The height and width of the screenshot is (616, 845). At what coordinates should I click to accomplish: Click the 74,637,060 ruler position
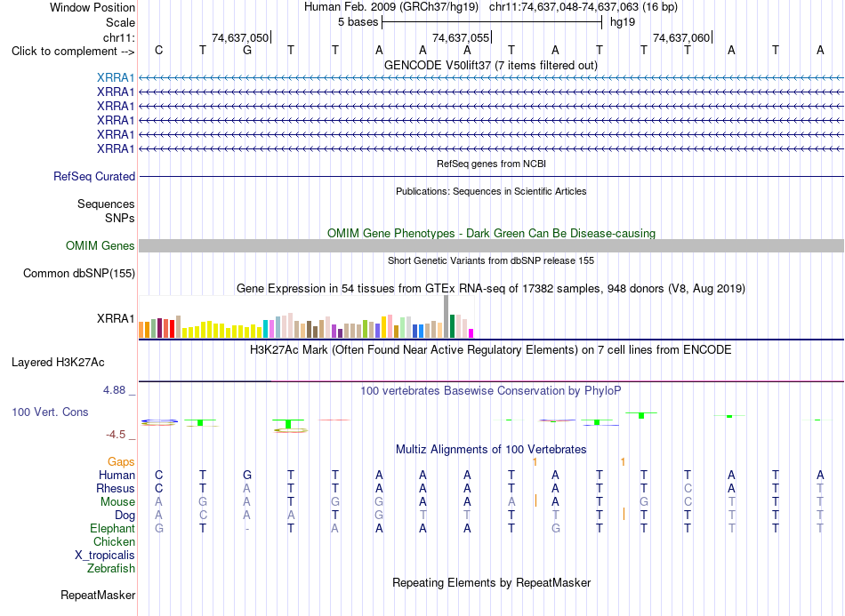click(681, 37)
